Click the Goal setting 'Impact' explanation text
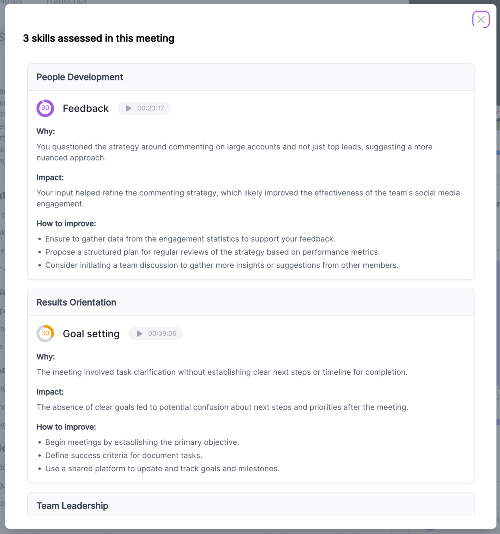 point(222,407)
